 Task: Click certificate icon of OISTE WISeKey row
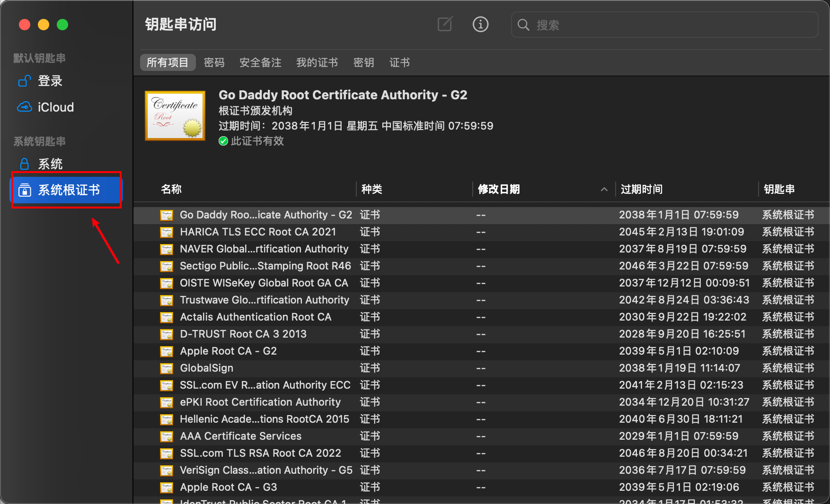(167, 283)
